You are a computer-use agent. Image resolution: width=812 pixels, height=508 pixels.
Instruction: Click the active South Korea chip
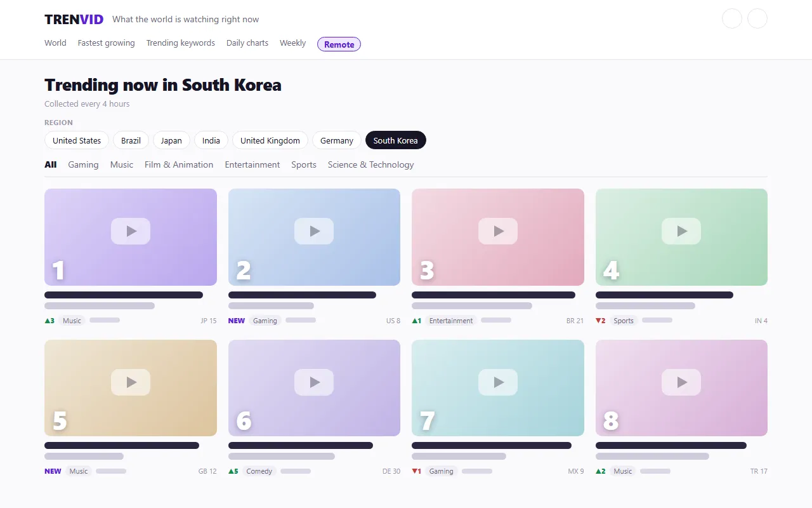[x=396, y=140]
